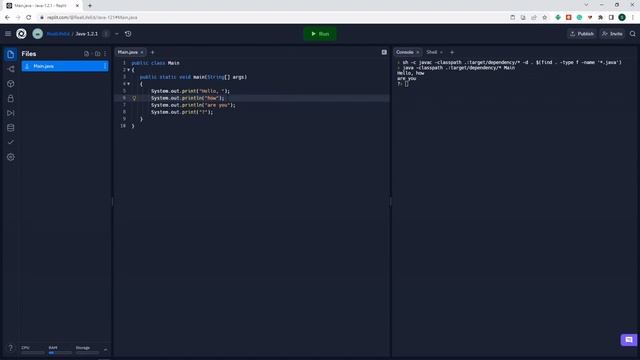Select the Files tool in sidebar
This screenshot has width=640, height=360.
[x=11, y=54]
